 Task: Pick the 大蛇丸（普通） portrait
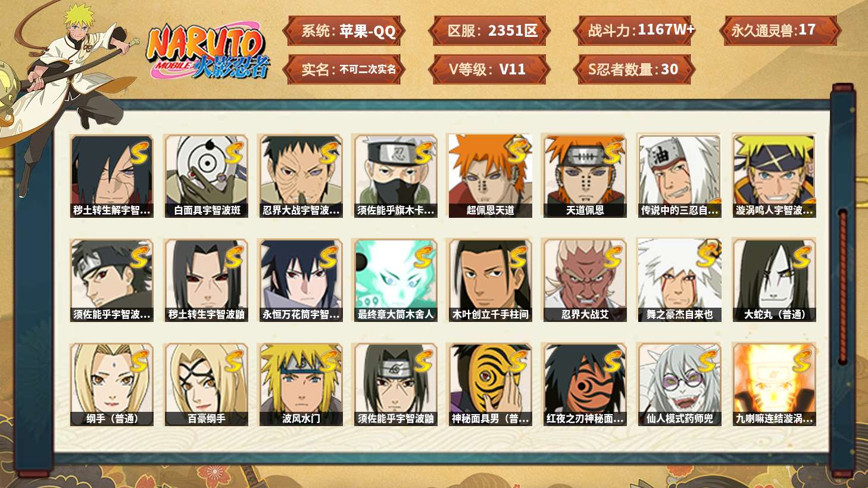tap(774, 280)
